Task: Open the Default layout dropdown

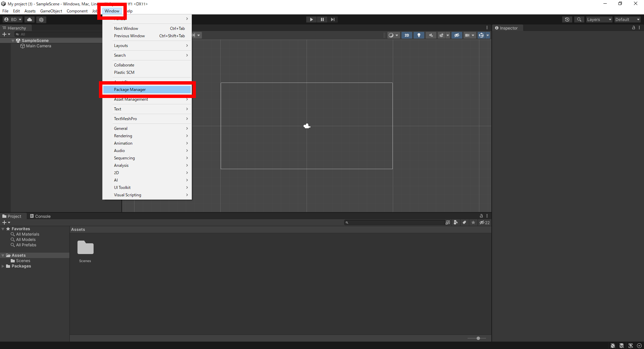Action: click(627, 19)
